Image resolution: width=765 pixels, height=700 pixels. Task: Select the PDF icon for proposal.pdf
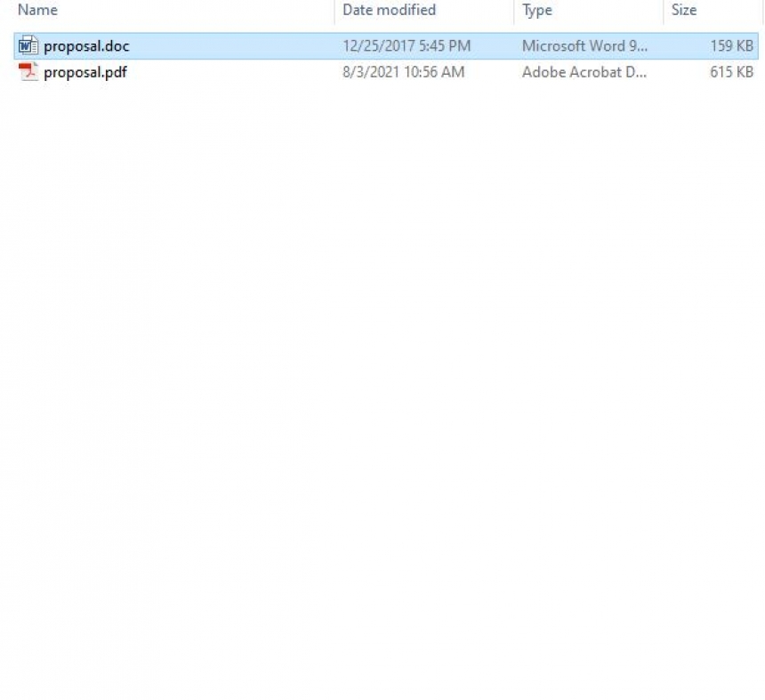(x=28, y=72)
